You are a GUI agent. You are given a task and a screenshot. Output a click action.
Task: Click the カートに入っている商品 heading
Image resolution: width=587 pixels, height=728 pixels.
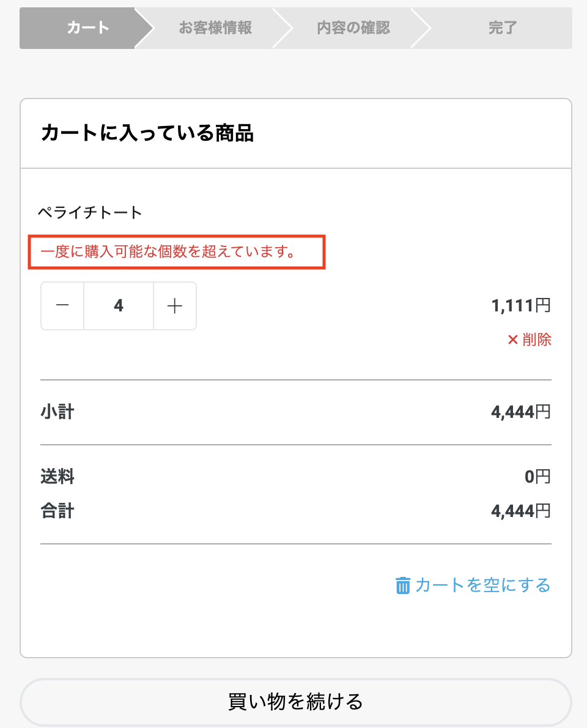[x=147, y=133]
